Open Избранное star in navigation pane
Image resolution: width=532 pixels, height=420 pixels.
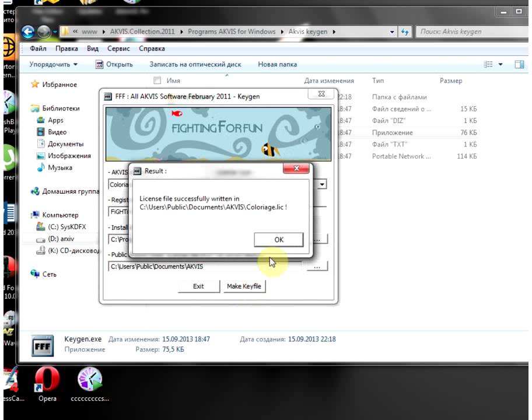coord(35,84)
